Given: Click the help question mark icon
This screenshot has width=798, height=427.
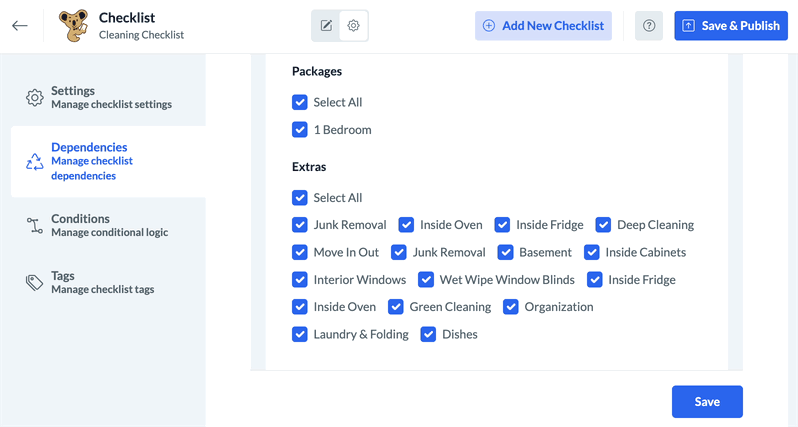Looking at the screenshot, I should click(649, 26).
